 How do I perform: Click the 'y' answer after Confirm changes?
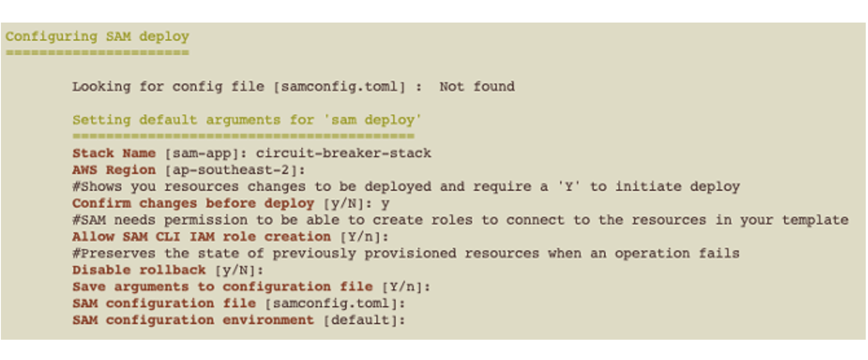[x=385, y=203]
